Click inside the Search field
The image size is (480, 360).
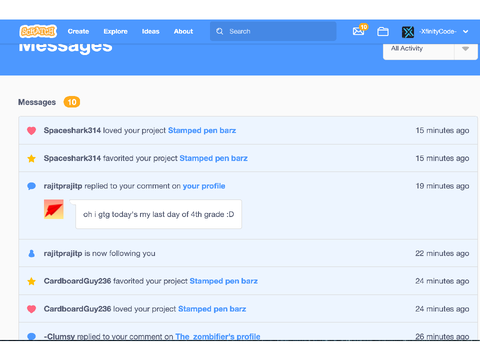point(273,31)
